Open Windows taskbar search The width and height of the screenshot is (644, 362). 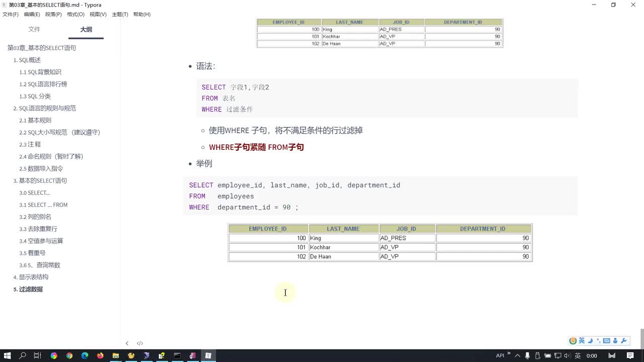[23, 355]
